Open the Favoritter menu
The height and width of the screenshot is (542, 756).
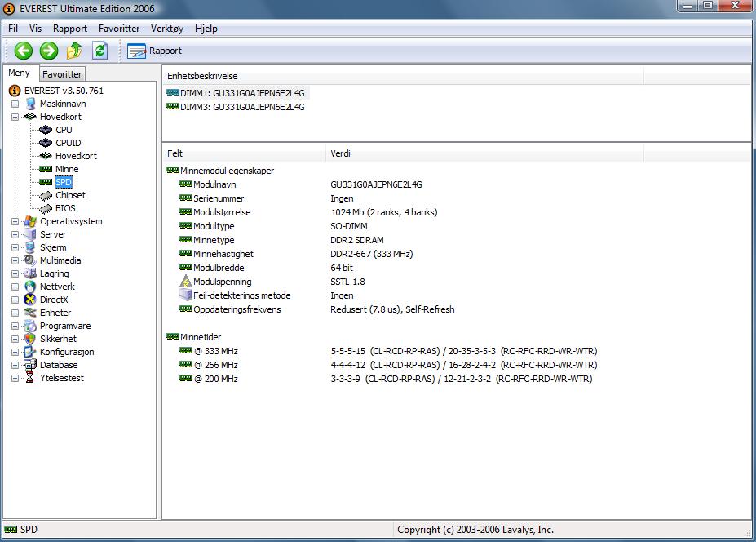(119, 29)
